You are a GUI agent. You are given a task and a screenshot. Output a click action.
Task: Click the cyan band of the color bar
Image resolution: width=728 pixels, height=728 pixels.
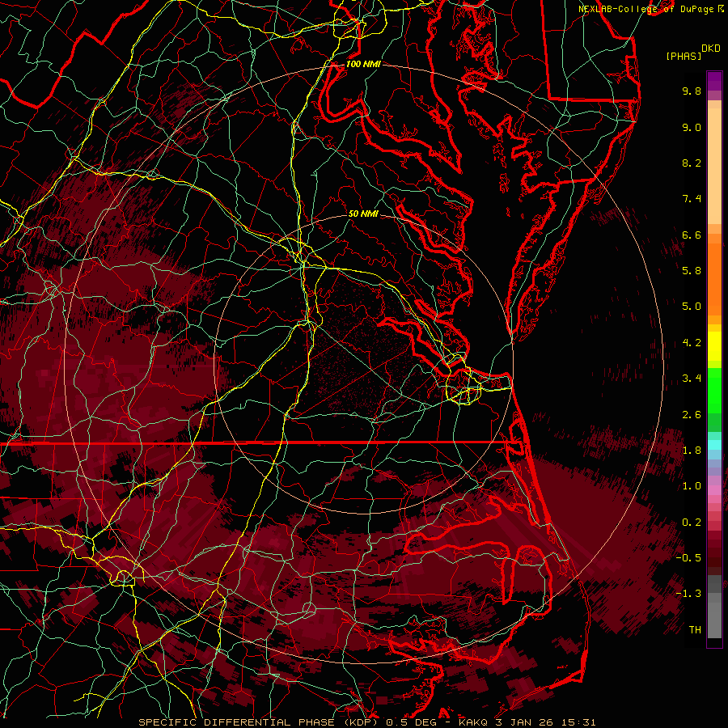[x=714, y=445]
